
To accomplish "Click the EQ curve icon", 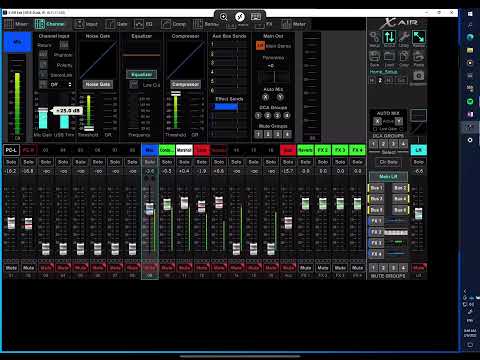I will click(x=139, y=24).
